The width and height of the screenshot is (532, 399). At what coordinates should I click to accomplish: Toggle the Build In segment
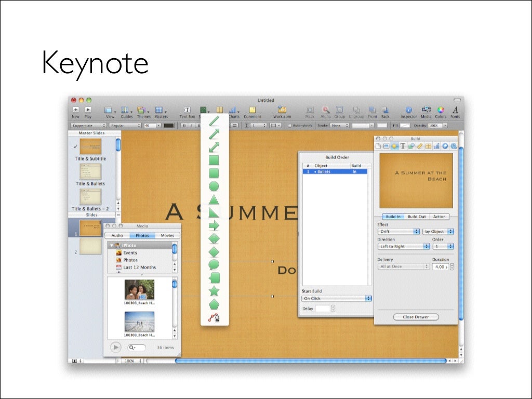393,217
